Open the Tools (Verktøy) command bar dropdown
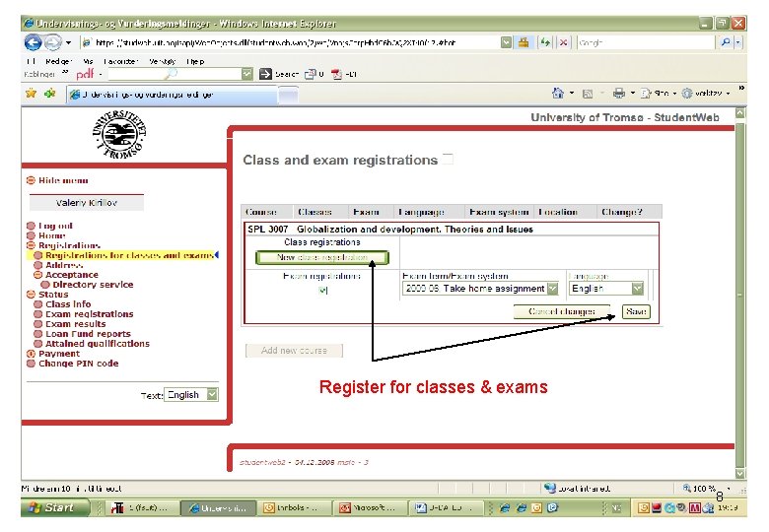Viewport: 769px width, 532px height. 706,93
